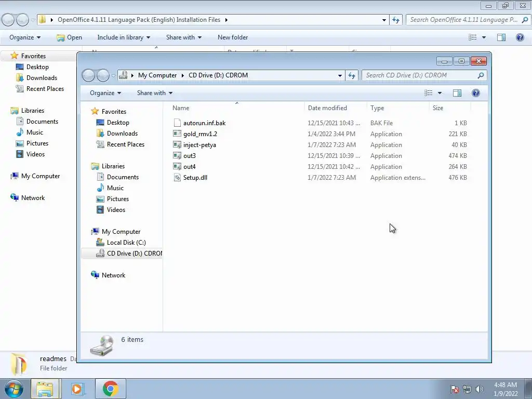Select Network in CD Drive window sidebar
This screenshot has width=532, height=399.
click(108, 275)
